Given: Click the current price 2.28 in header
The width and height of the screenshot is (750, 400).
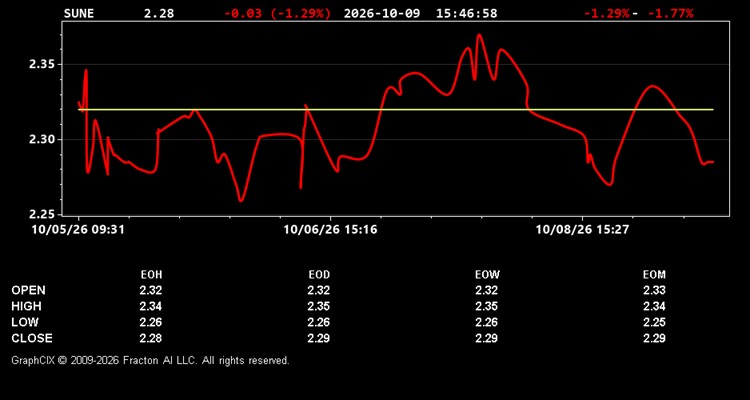Looking at the screenshot, I should tap(159, 13).
